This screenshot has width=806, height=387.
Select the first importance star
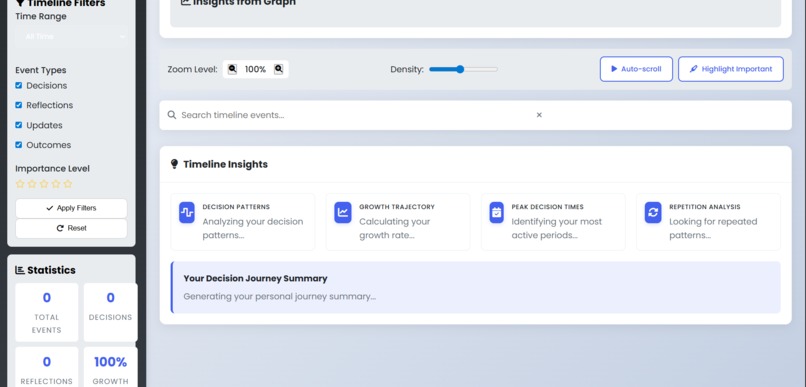[x=20, y=183]
